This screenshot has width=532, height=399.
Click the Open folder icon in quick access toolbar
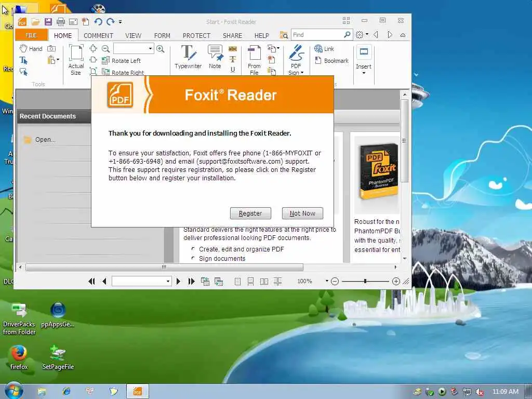(36, 22)
